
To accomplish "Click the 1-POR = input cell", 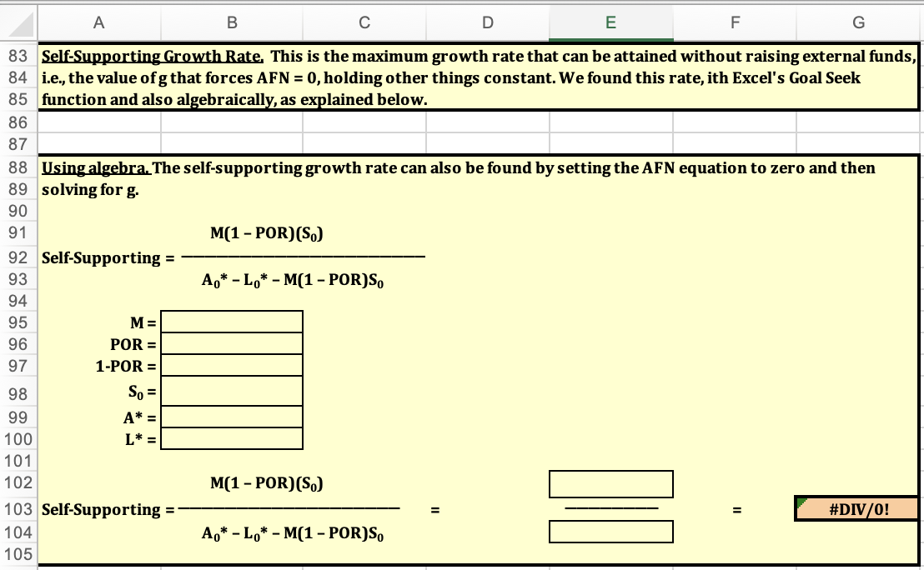I will (232, 366).
